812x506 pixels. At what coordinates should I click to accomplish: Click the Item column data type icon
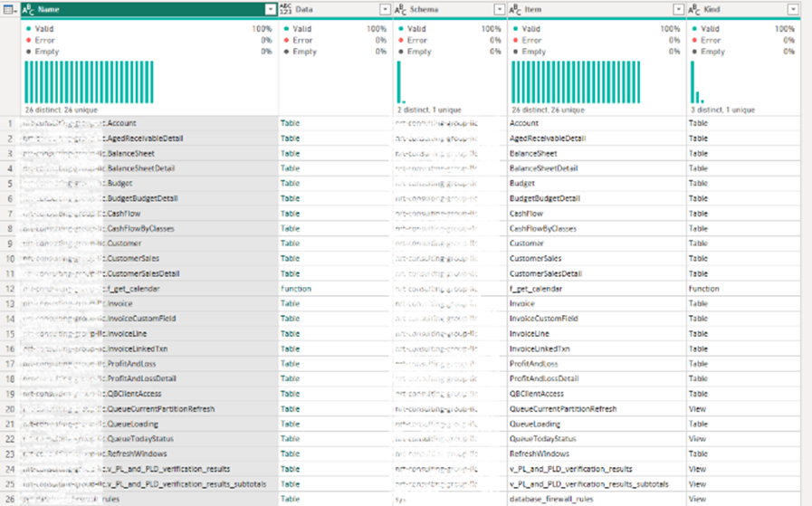(x=515, y=9)
